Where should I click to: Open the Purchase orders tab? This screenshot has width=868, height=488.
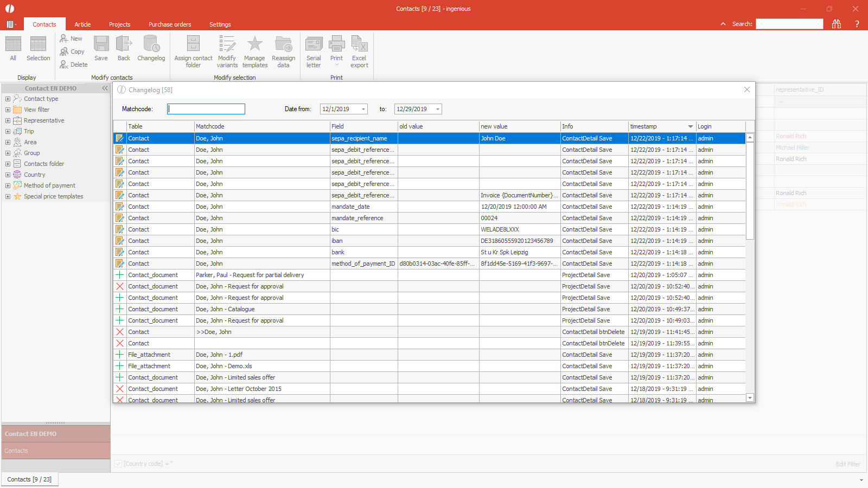[170, 24]
